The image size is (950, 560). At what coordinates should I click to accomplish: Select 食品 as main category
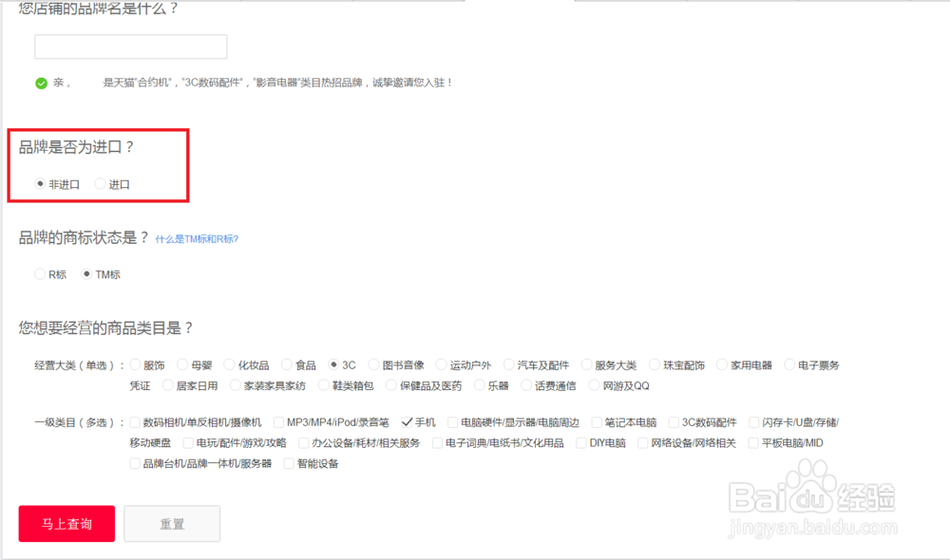[287, 364]
